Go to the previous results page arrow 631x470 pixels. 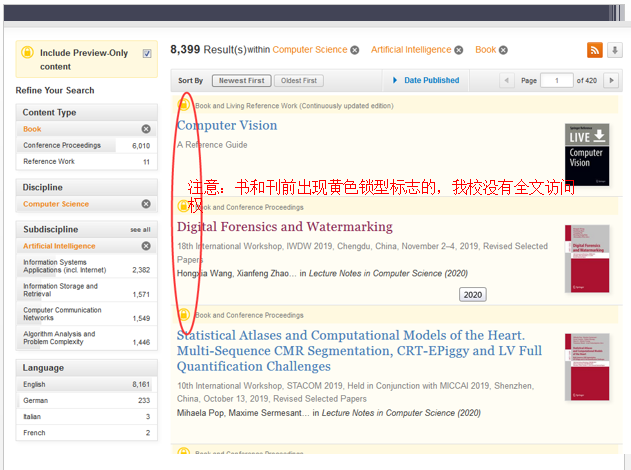pos(507,80)
